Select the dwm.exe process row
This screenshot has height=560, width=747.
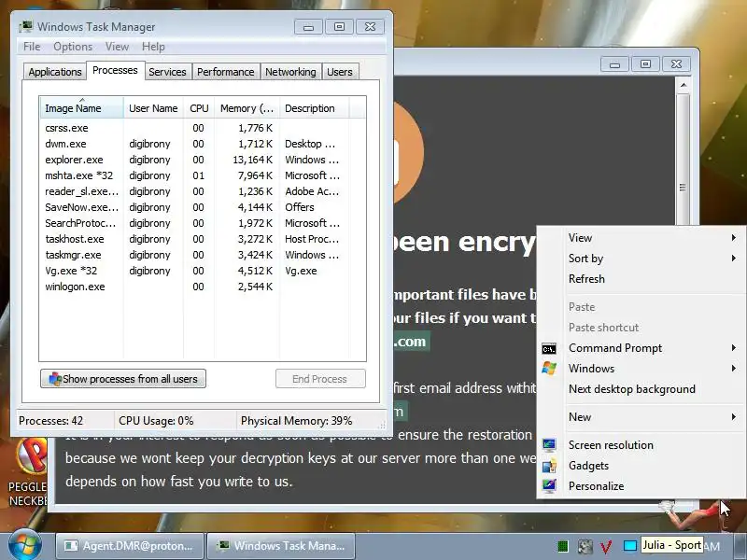click(x=195, y=144)
